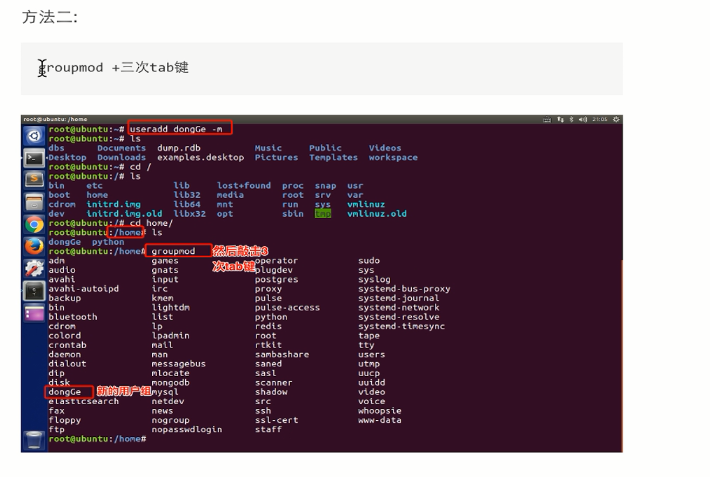Click the purple window icon in the dock
Image resolution: width=710 pixels, height=477 pixels.
(34, 313)
